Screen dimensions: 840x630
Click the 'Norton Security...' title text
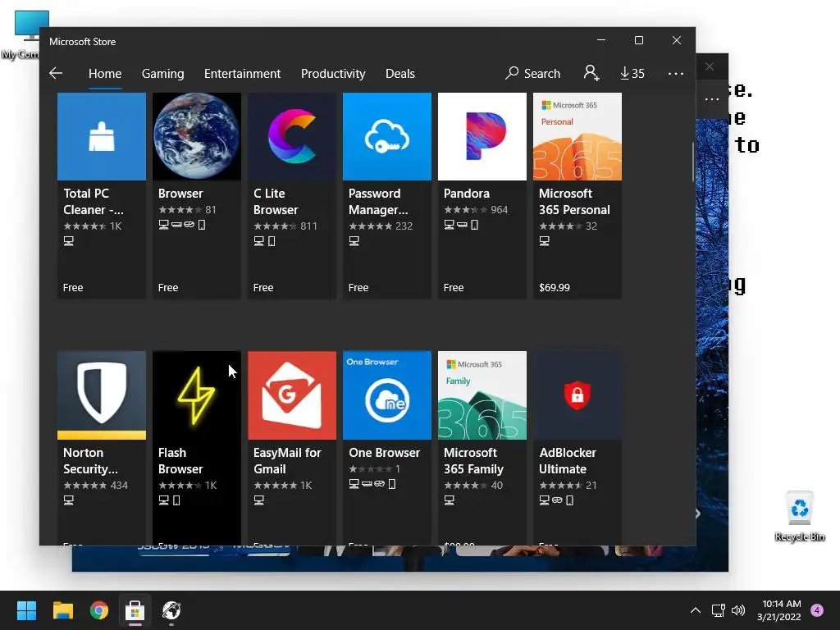click(x=90, y=461)
